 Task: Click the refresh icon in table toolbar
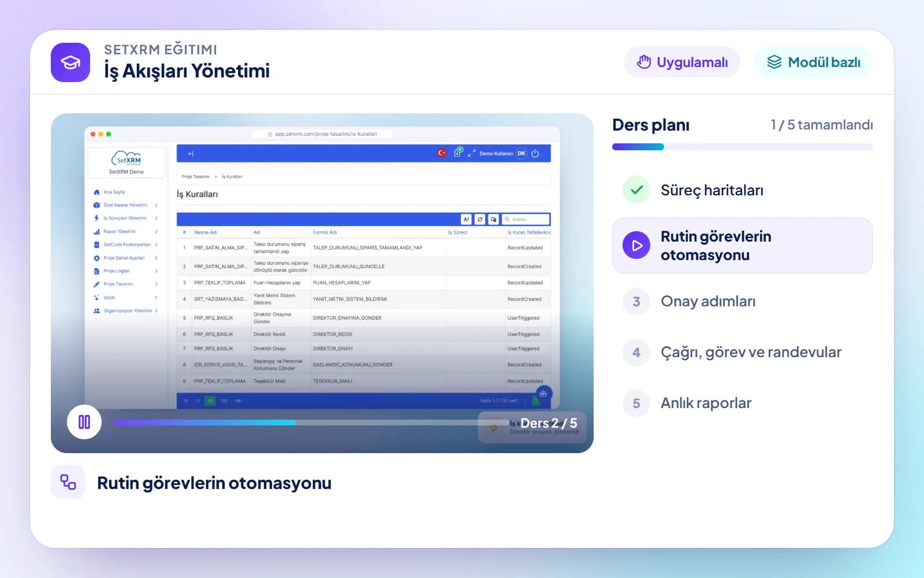coord(480,219)
